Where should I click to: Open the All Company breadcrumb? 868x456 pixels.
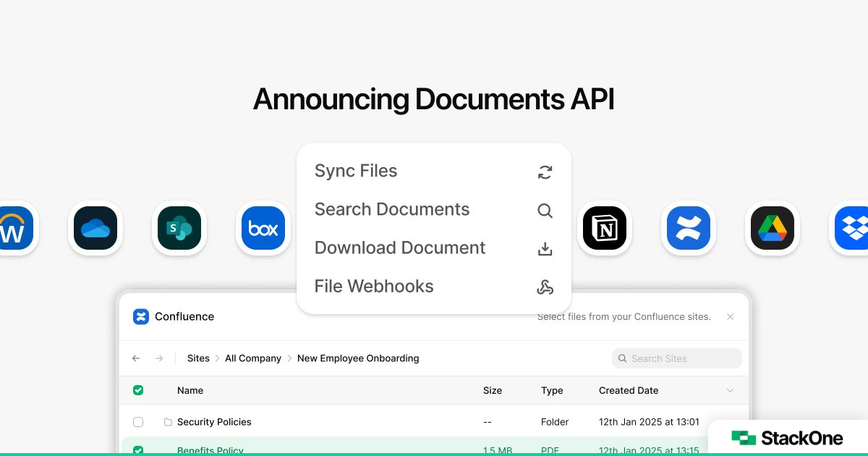pos(253,358)
